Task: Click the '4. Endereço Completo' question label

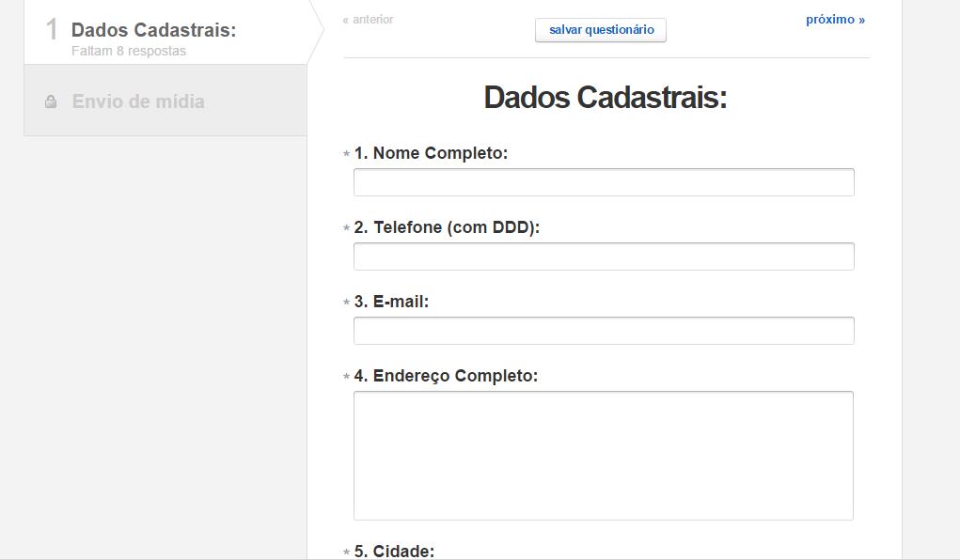Action: point(446,376)
